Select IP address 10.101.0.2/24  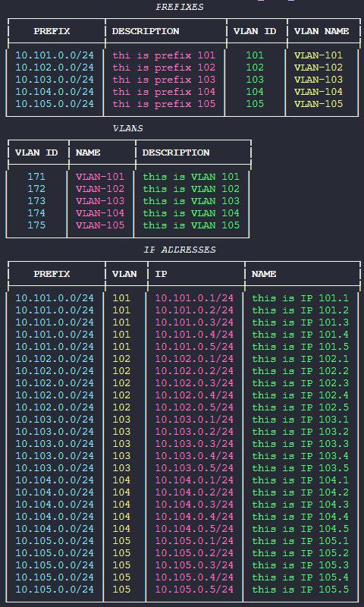[x=194, y=310]
